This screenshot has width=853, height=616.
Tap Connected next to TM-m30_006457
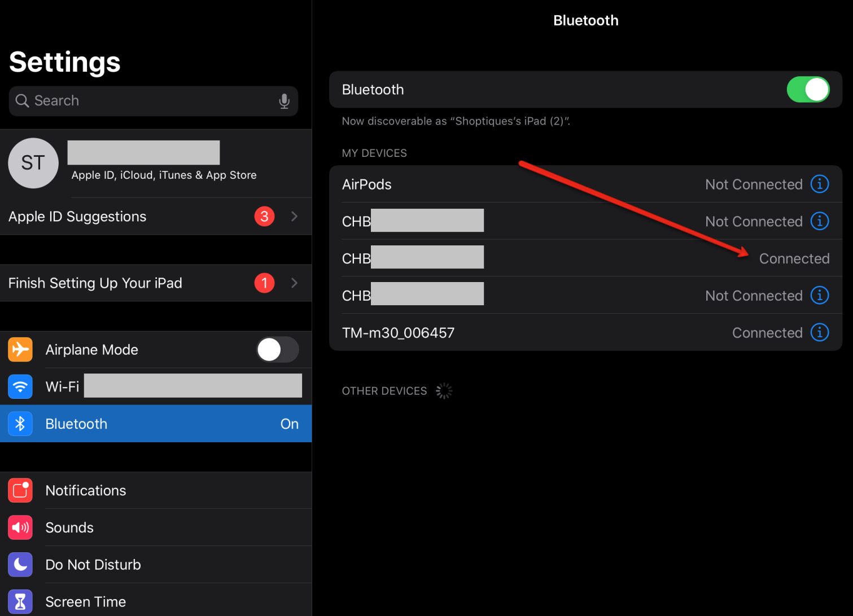tap(767, 333)
